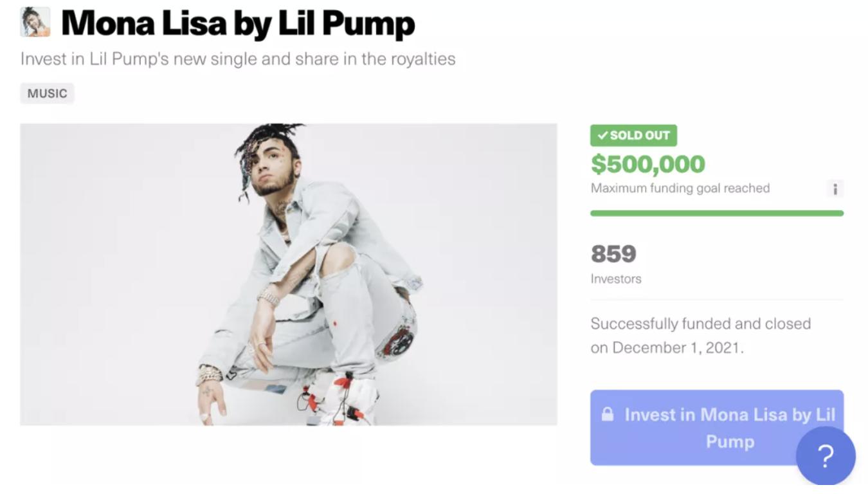
Task: Click the Successfully funded and closed text
Action: 700,324
